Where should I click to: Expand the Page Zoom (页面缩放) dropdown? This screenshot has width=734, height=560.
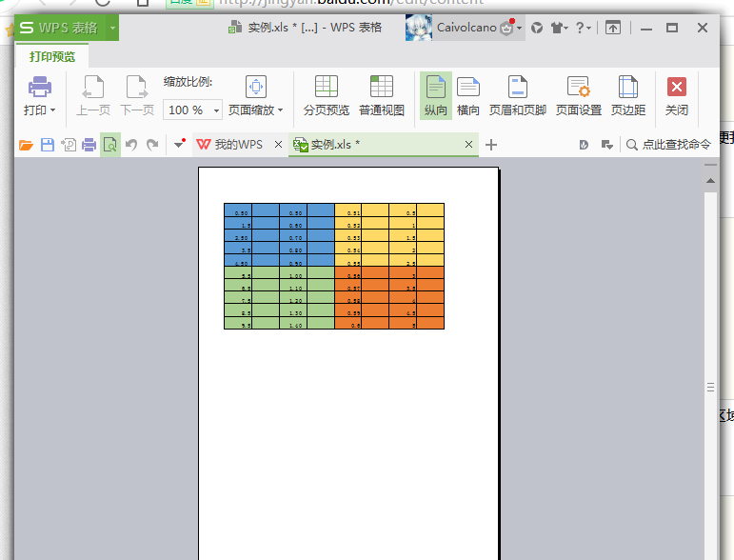point(256,110)
